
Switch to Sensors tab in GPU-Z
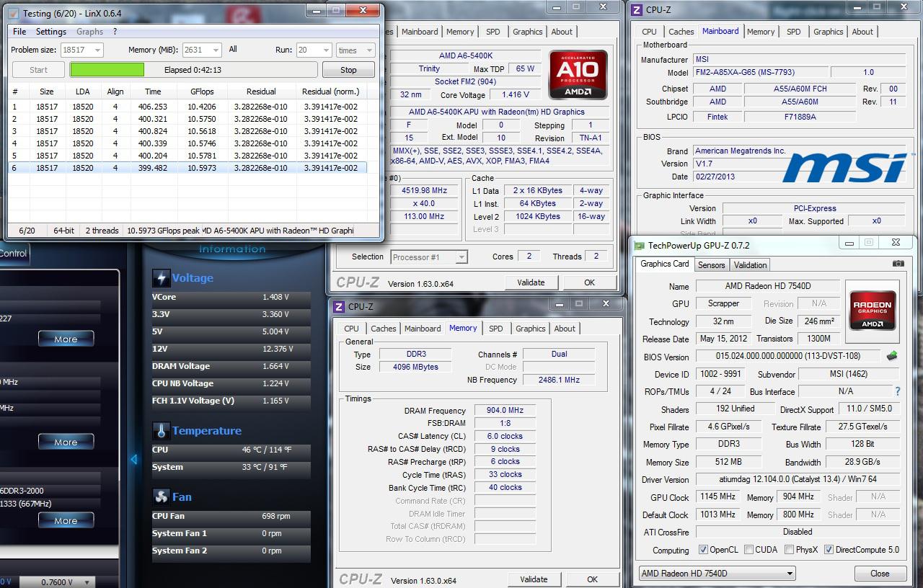click(x=711, y=265)
